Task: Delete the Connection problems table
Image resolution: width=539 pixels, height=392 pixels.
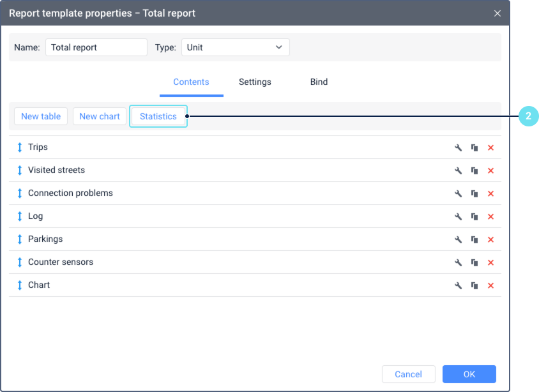Action: [x=490, y=193]
